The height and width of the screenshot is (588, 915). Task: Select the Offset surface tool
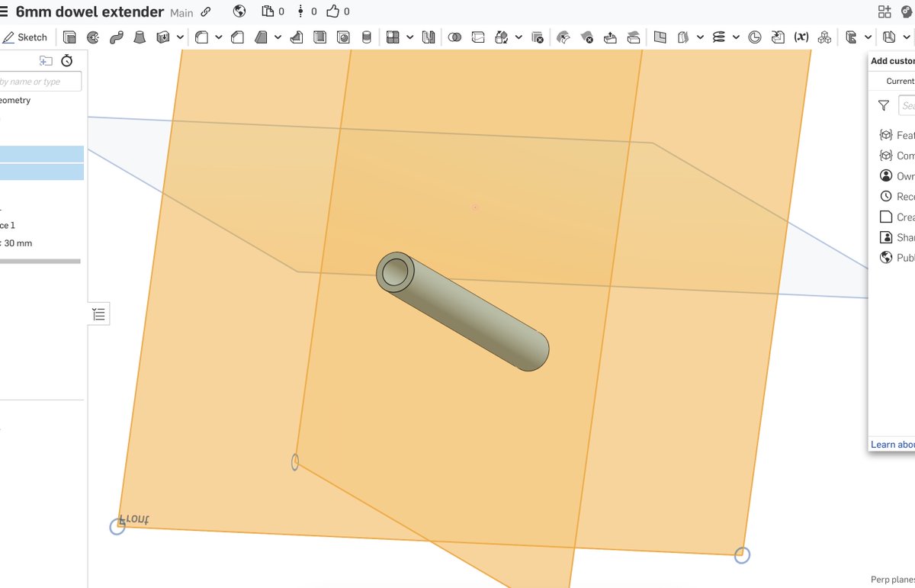(x=683, y=37)
